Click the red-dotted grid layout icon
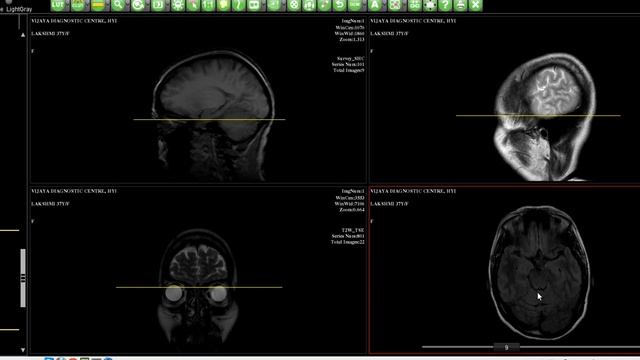This screenshot has width=640, height=360. click(395, 5)
